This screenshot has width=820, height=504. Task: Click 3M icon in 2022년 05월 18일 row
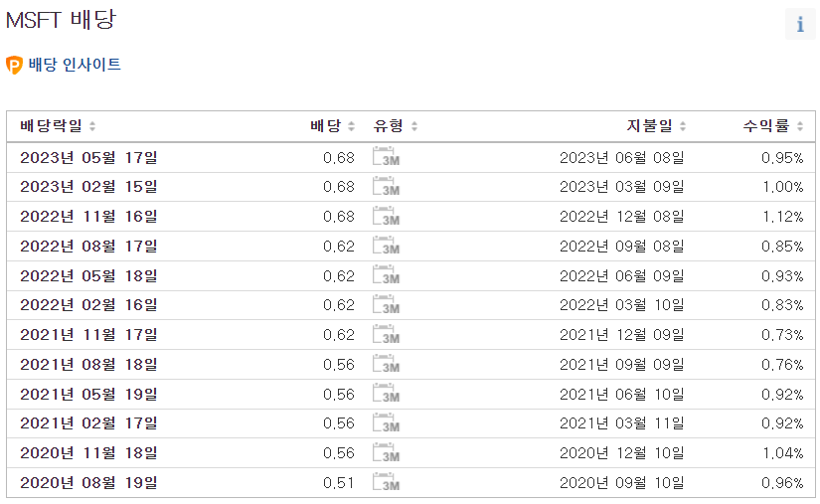click(386, 275)
